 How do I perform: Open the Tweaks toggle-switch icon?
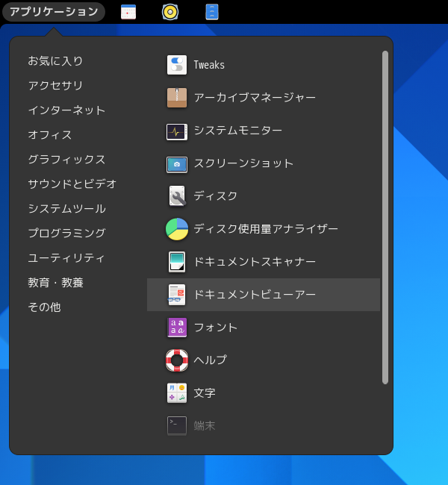pos(177,65)
